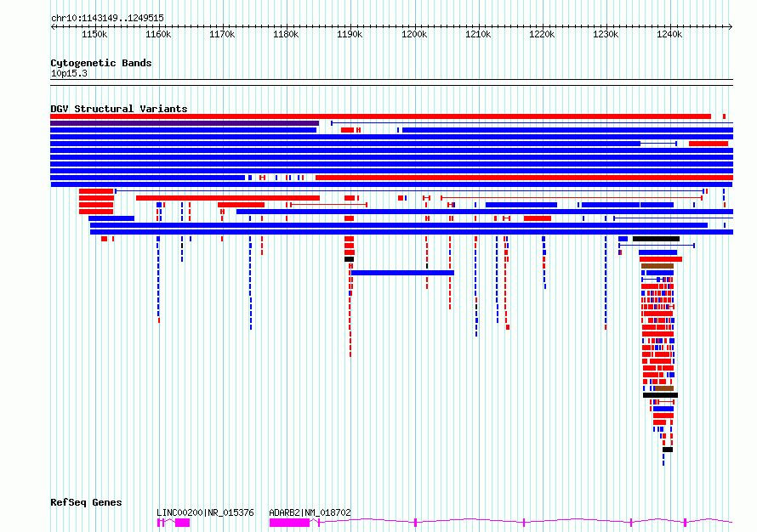Select the upper brown variant bar near 1240k

click(x=657, y=266)
